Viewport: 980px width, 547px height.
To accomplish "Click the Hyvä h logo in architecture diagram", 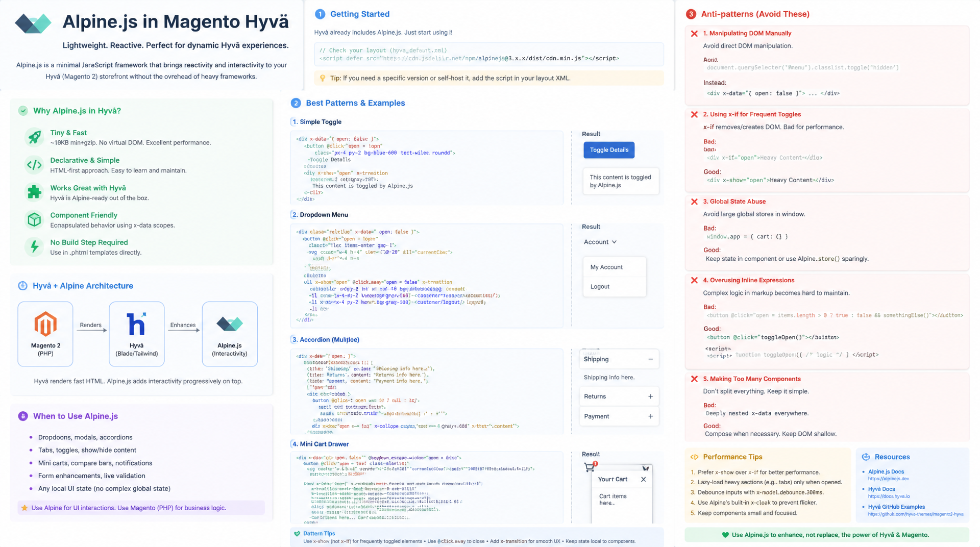I will pyautogui.click(x=136, y=324).
